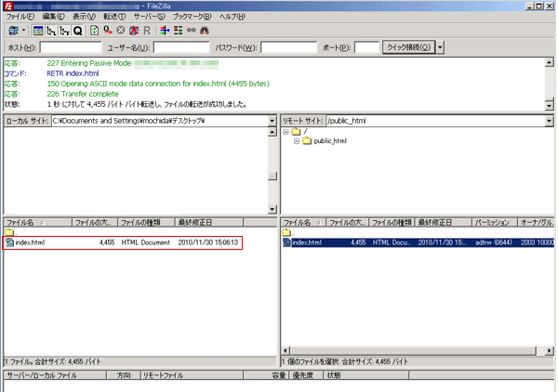Collapse public_html node expander

pyautogui.click(x=297, y=141)
